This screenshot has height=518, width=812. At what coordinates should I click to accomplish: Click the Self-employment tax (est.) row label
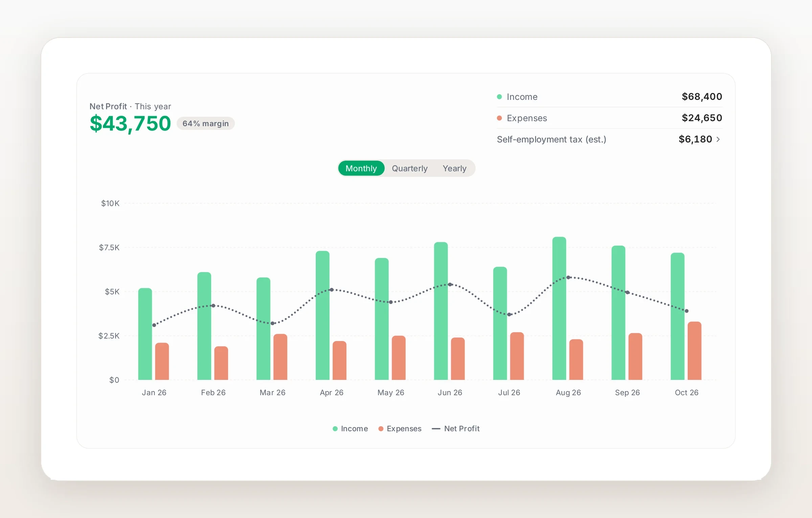pyautogui.click(x=551, y=139)
